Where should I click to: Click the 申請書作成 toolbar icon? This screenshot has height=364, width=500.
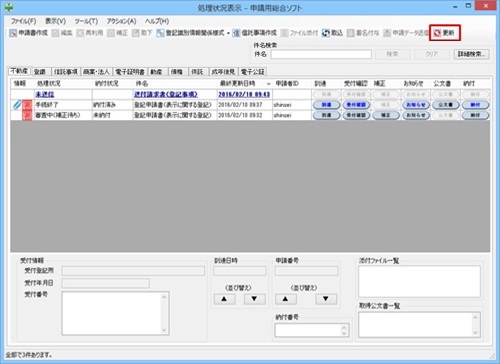tap(13, 33)
